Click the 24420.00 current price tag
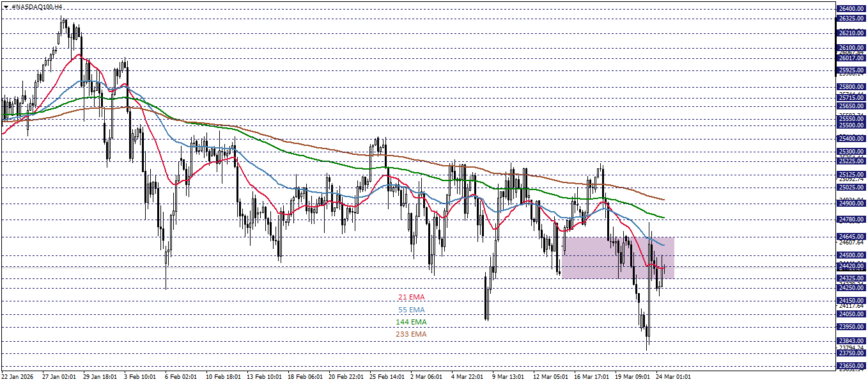 (x=851, y=267)
